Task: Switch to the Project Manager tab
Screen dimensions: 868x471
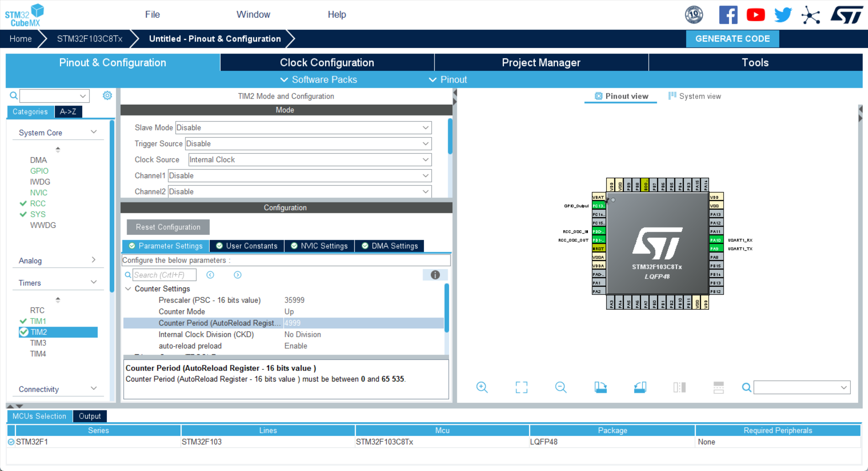Action: 541,63
